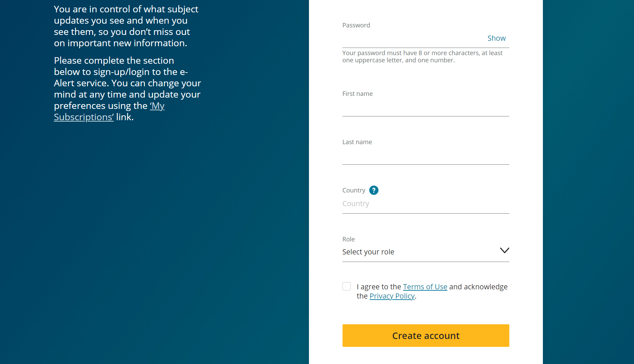
Task: Click the 'I agree to the' checkbox text
Action: click(379, 287)
